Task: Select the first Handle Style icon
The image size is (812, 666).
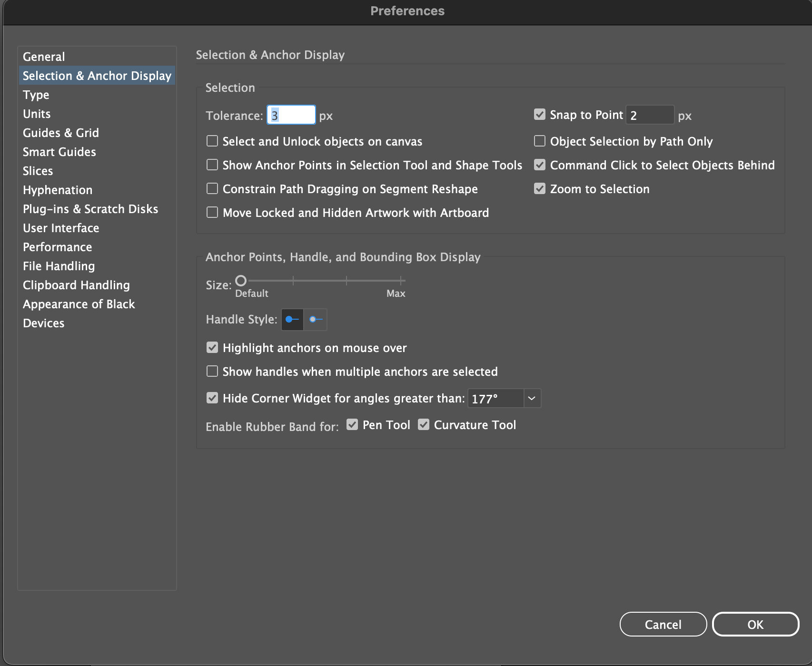Action: 292,319
